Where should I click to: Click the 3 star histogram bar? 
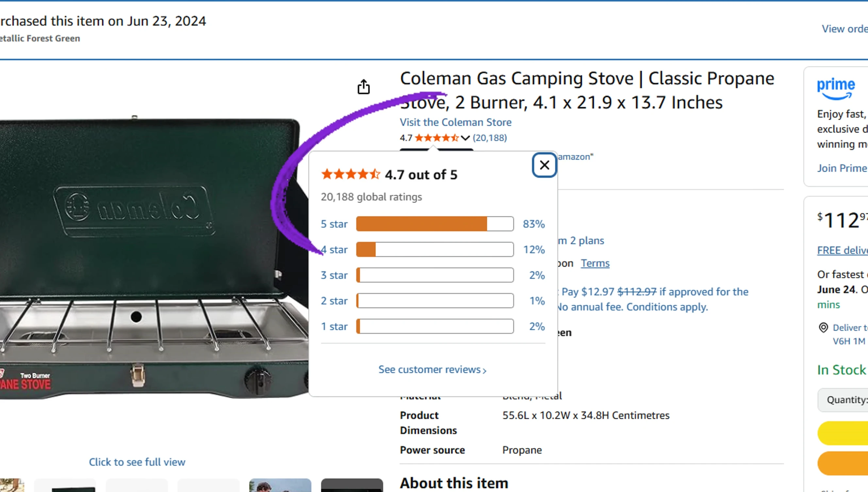(x=435, y=275)
